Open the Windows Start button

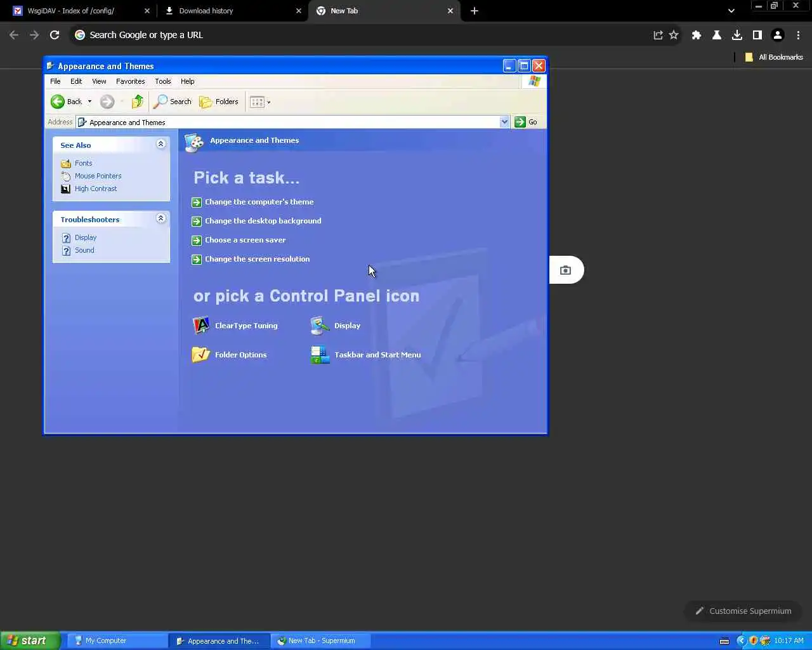pyautogui.click(x=30, y=640)
